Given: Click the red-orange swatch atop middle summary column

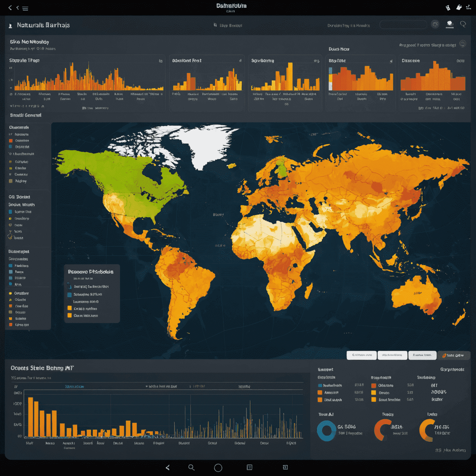Looking at the screenshot, I should point(374,386).
